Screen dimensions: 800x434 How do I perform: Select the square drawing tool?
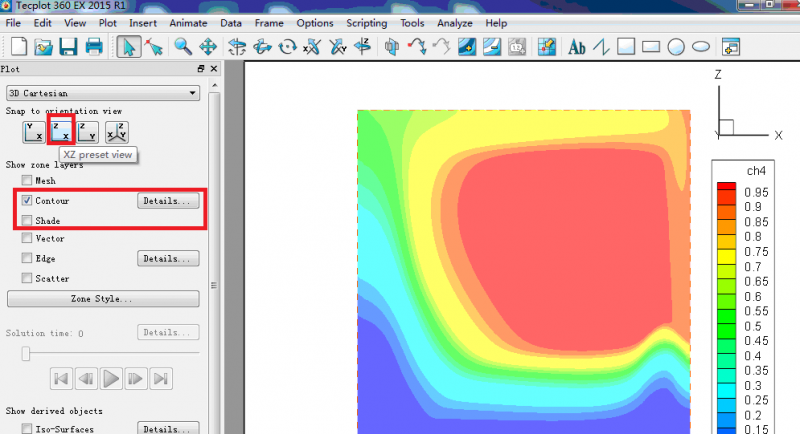[x=626, y=47]
